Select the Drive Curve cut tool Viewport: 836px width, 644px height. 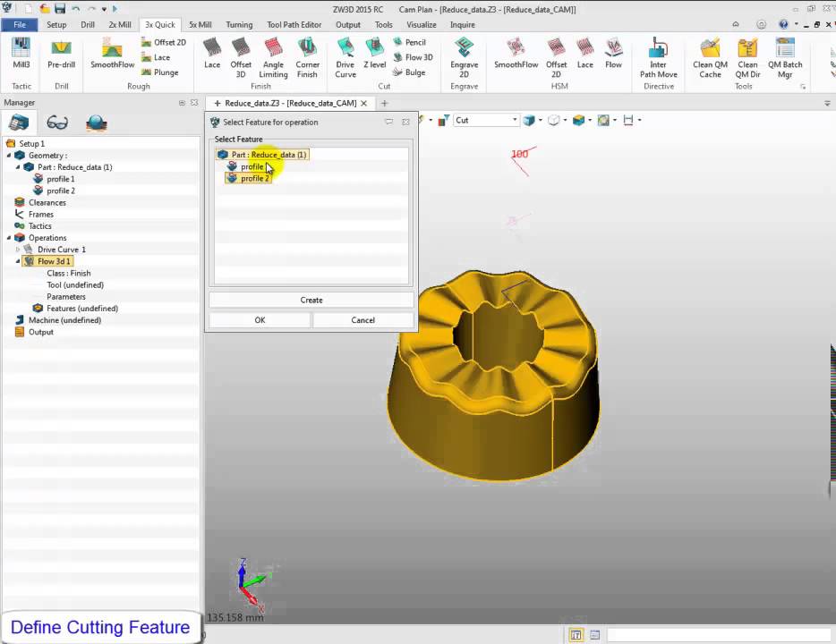coord(345,57)
